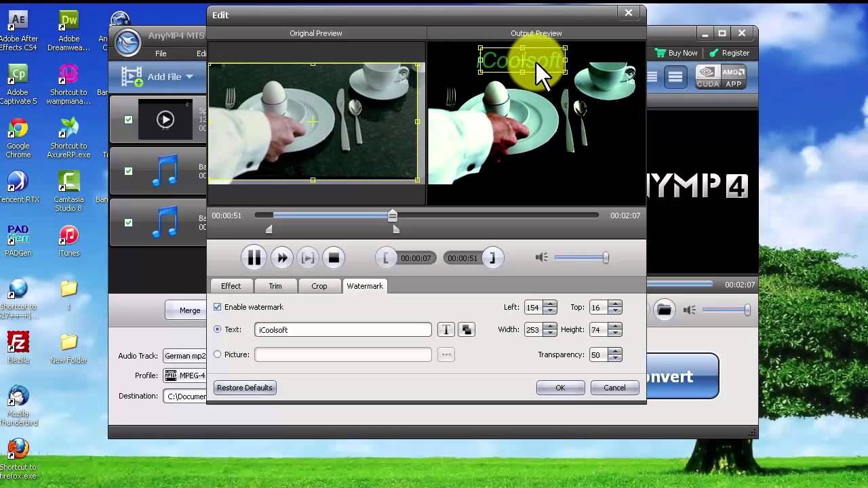
Task: Click the fast-forward button
Action: 282,258
